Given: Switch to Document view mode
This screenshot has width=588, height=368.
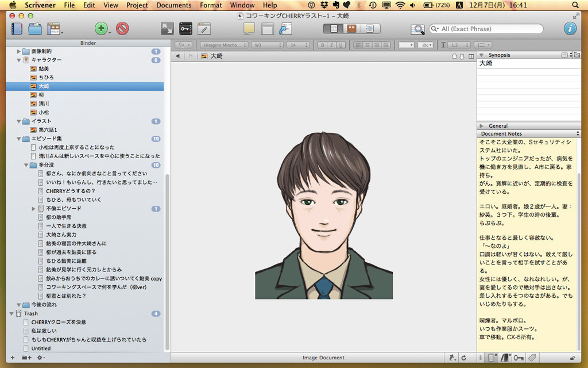Looking at the screenshot, I should (334, 29).
